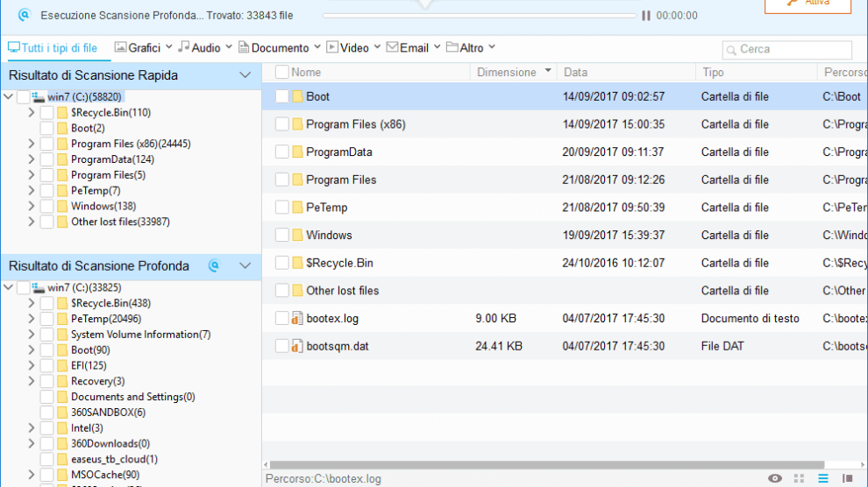Expand Program Files (x86)(24445) node
Viewport: 868px width, 487px height.
tap(32, 144)
